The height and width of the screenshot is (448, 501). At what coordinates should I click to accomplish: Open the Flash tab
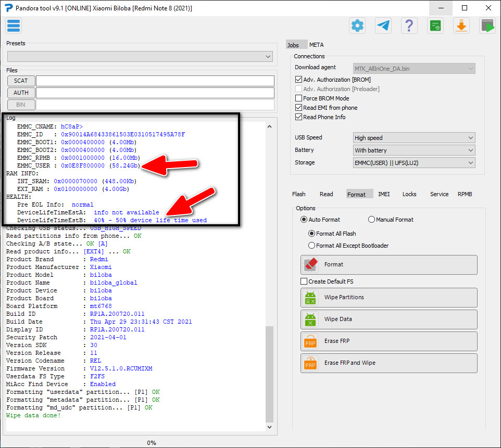tap(299, 194)
